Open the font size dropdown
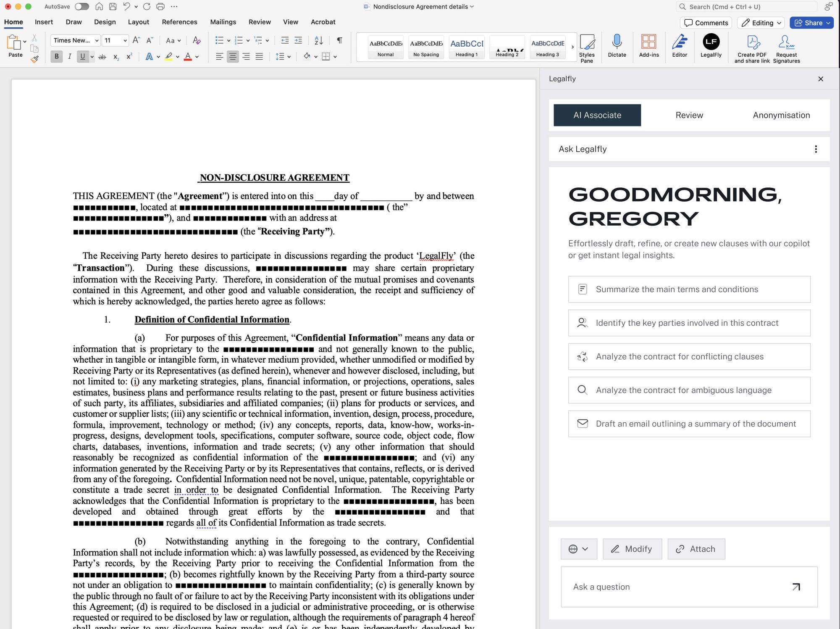Viewport: 840px width, 629px height. (125, 40)
